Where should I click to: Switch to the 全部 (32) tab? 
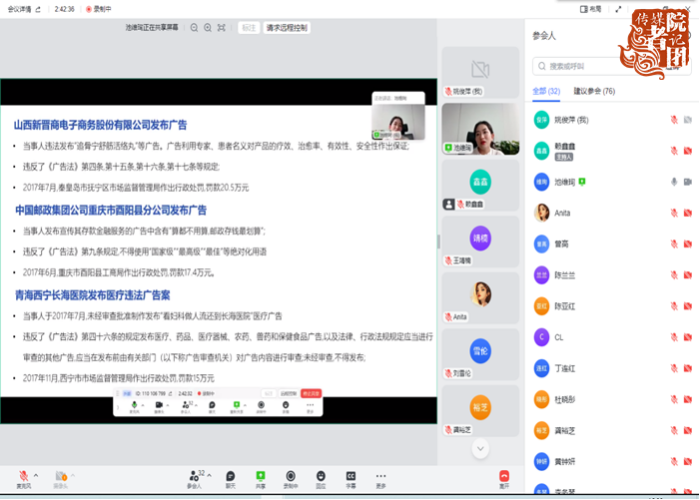pos(546,92)
